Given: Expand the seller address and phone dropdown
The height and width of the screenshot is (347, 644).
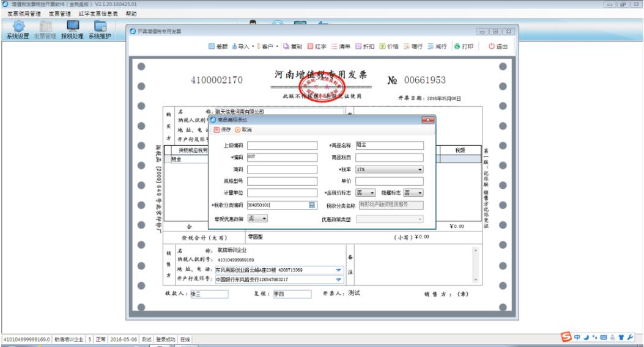Looking at the screenshot, I should tap(338, 270).
